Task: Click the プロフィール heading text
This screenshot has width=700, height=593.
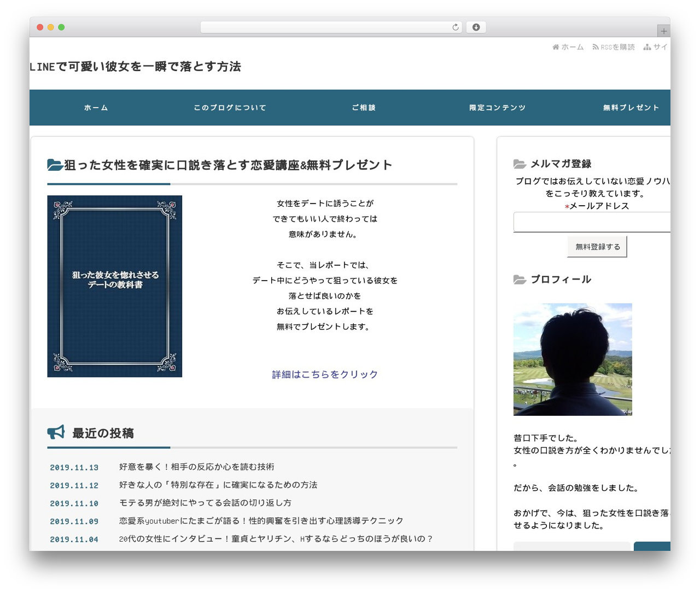Action: pyautogui.click(x=561, y=280)
